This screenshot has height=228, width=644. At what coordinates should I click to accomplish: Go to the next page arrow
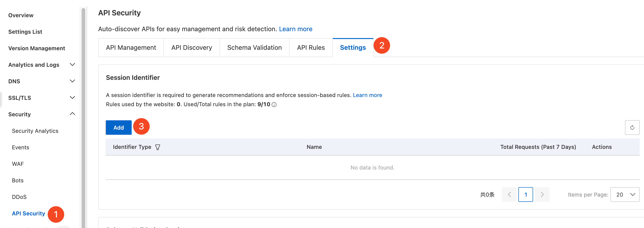click(542, 195)
